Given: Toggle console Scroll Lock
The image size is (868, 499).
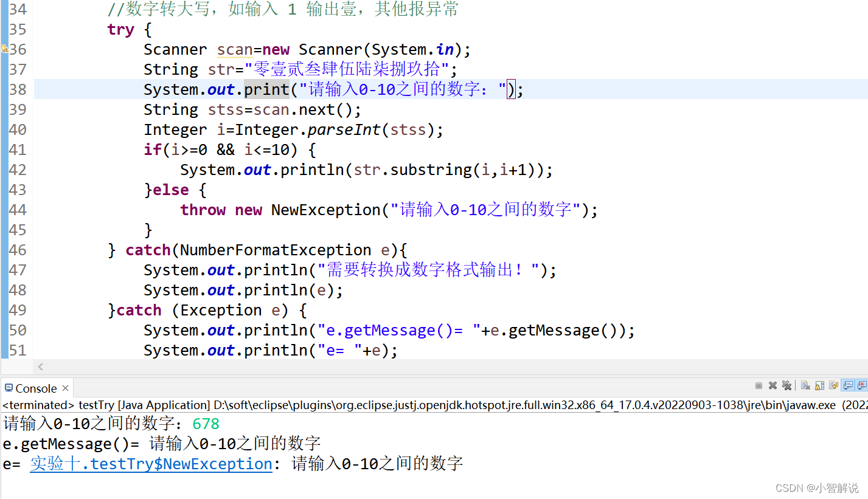Looking at the screenshot, I should [819, 385].
